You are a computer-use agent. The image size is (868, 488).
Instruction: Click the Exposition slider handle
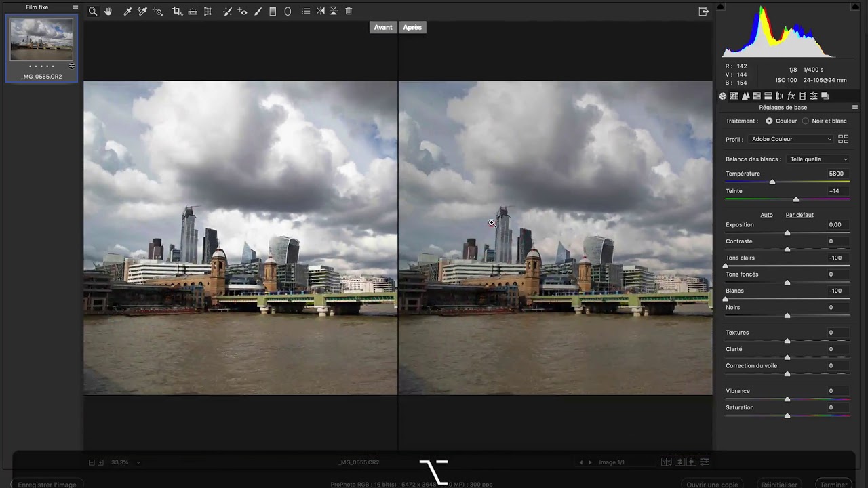point(787,232)
